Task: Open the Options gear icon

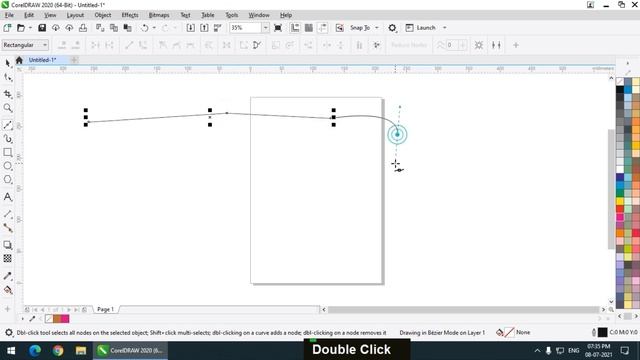Action: (x=392, y=28)
